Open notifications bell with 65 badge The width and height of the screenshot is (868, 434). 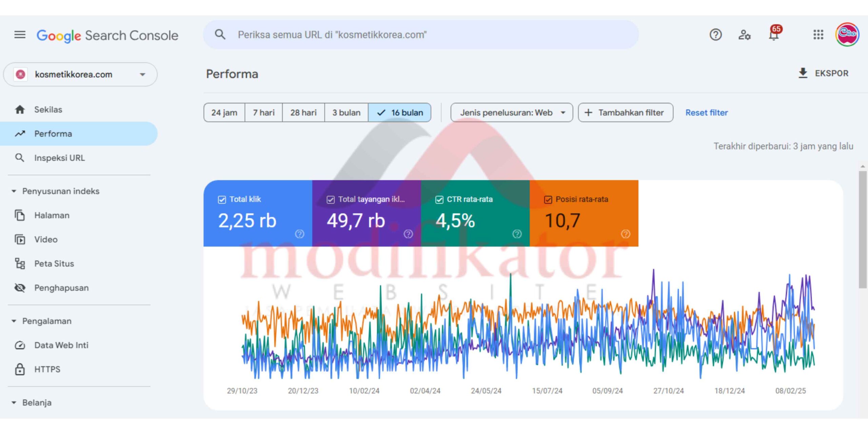[774, 34]
